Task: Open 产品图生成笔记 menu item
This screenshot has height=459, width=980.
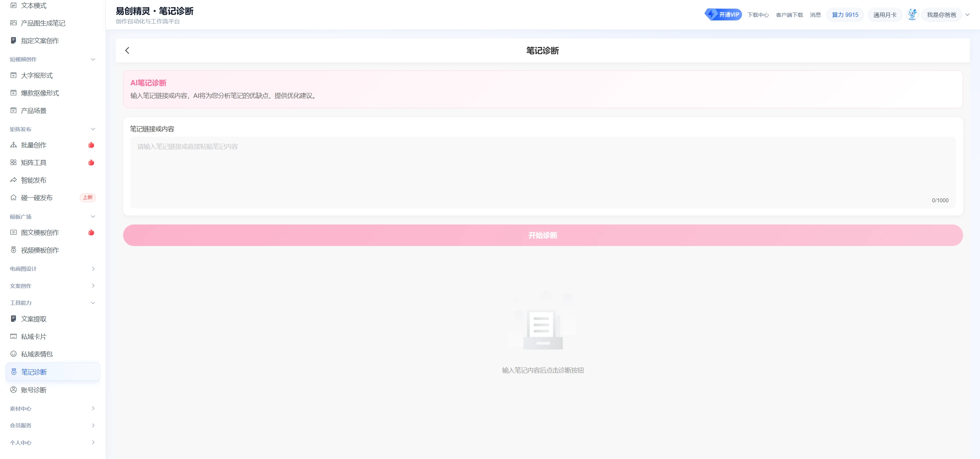Action: click(52, 23)
